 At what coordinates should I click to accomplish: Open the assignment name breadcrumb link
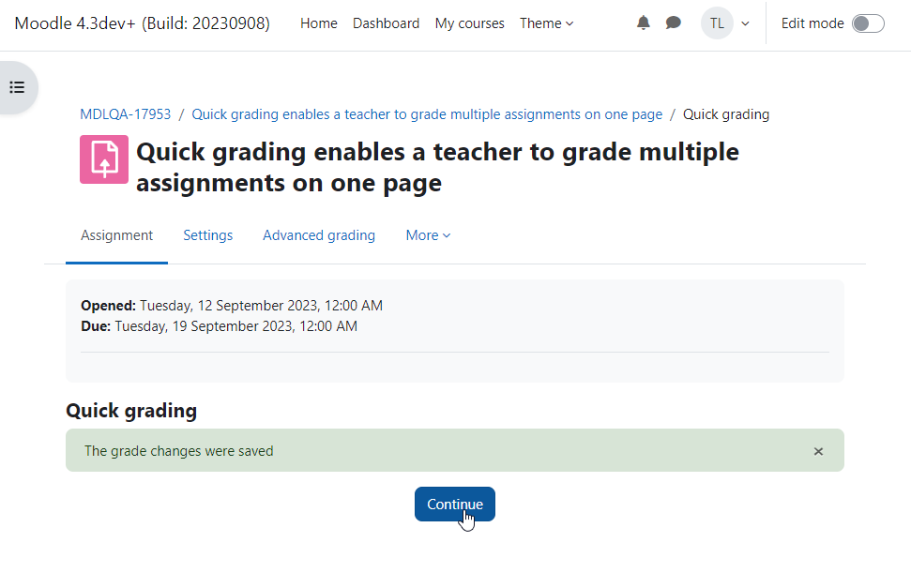click(427, 114)
